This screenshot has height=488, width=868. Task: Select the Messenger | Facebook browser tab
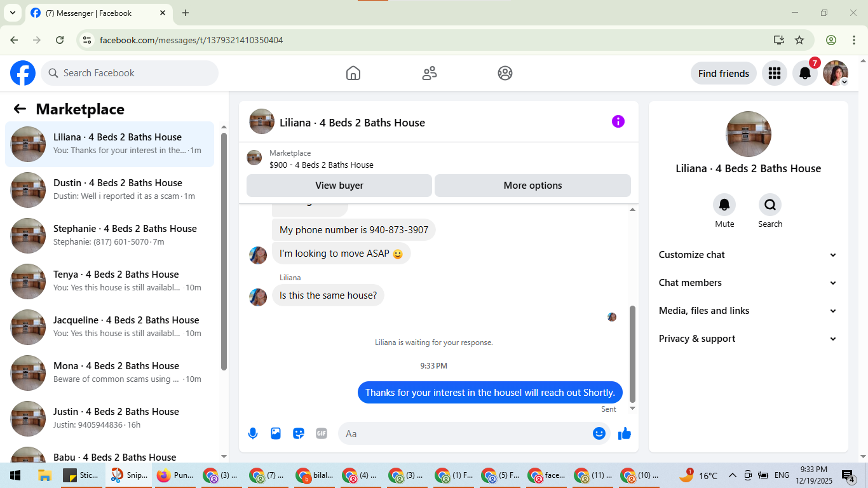tap(98, 13)
